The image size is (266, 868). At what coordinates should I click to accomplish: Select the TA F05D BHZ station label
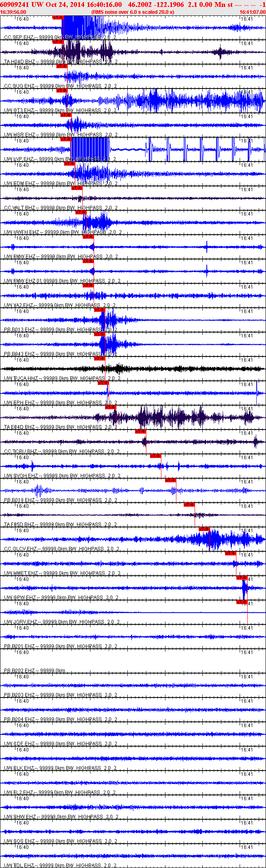(x=60, y=525)
